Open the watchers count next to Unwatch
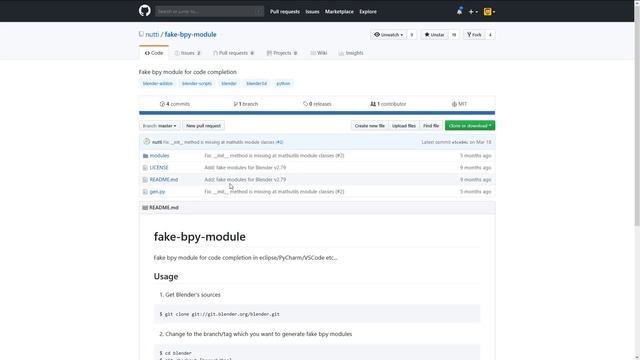 412,35
